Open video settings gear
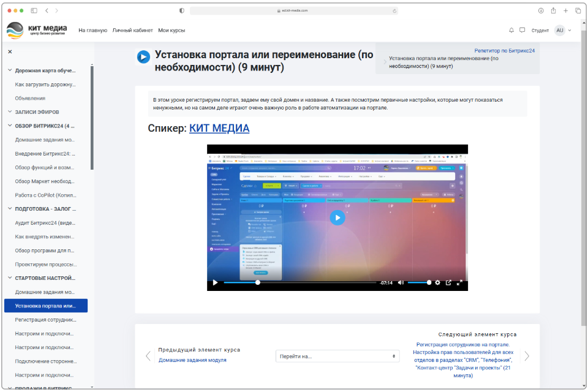Image resolution: width=588 pixels, height=392 pixels. (437, 283)
